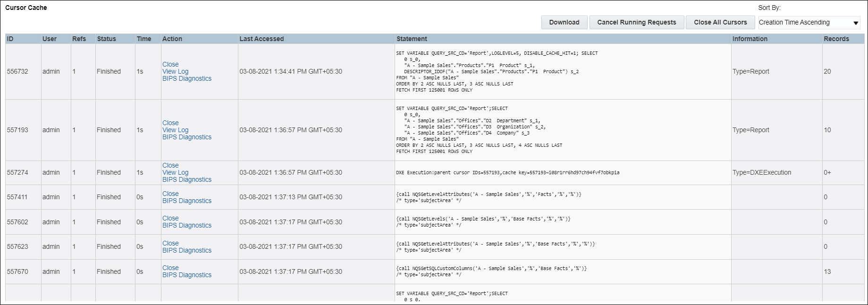Open View Log for cursor 556732
The width and height of the screenshot is (868, 305).
click(x=175, y=71)
